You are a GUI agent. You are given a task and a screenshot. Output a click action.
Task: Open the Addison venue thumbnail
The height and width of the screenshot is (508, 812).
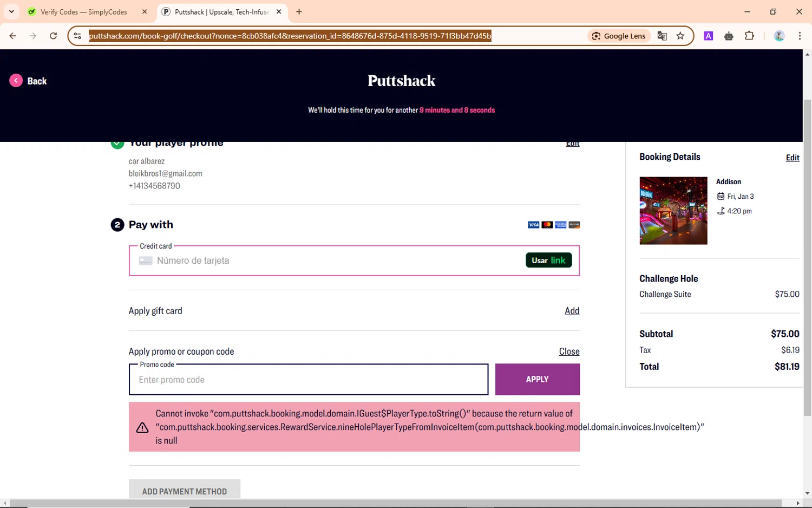(673, 211)
